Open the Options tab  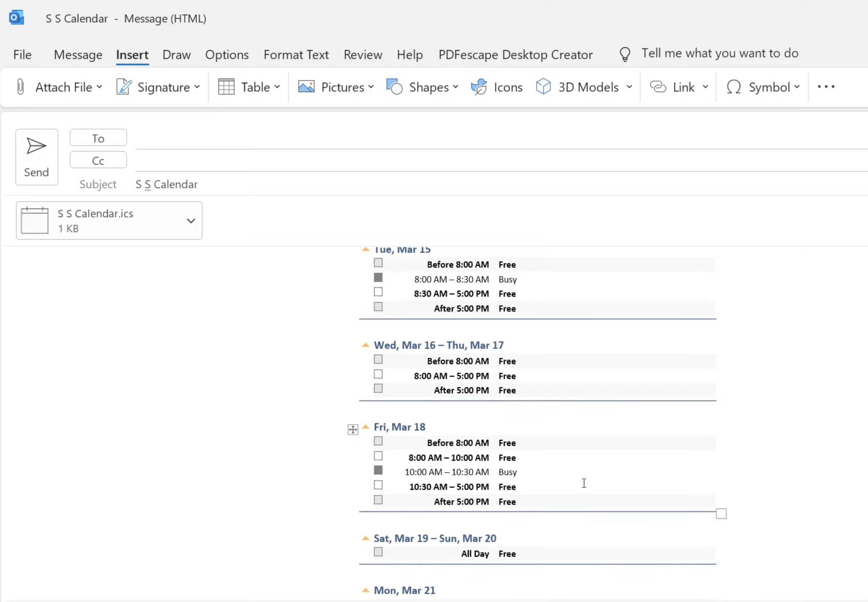(227, 54)
